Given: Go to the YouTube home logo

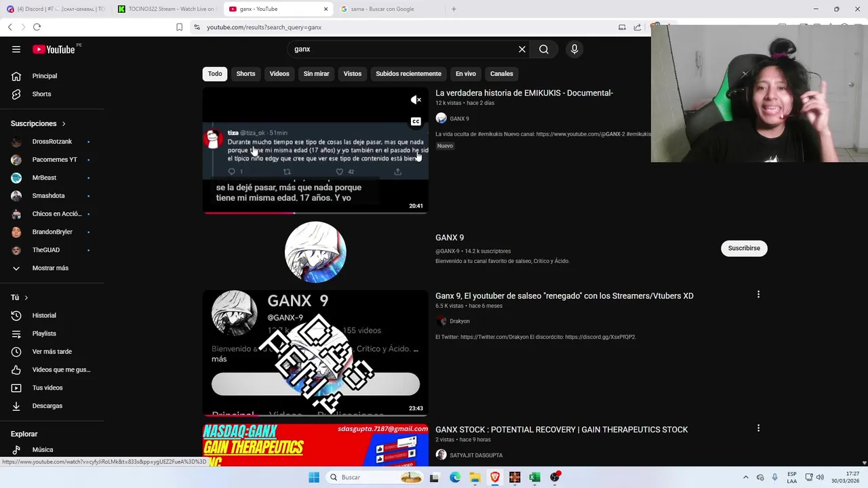Looking at the screenshot, I should [x=54, y=49].
